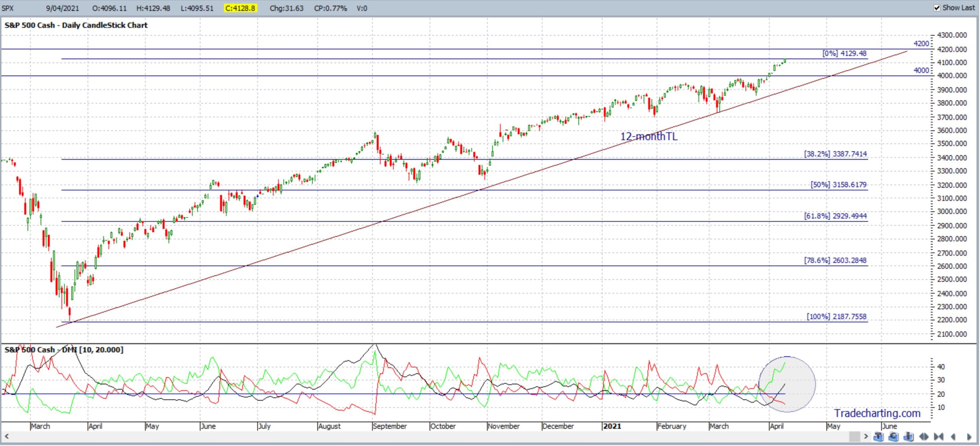Click the August month label on time axis

pyautogui.click(x=329, y=426)
